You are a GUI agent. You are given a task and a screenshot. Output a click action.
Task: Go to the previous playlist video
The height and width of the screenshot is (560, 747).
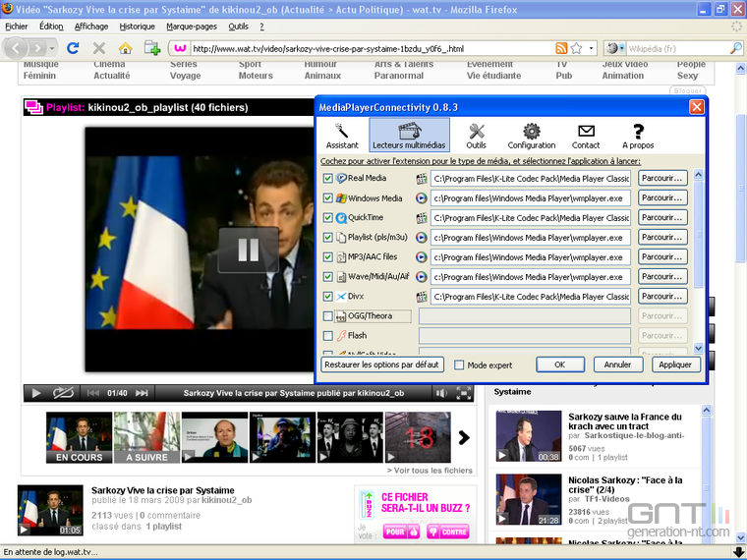(93, 393)
